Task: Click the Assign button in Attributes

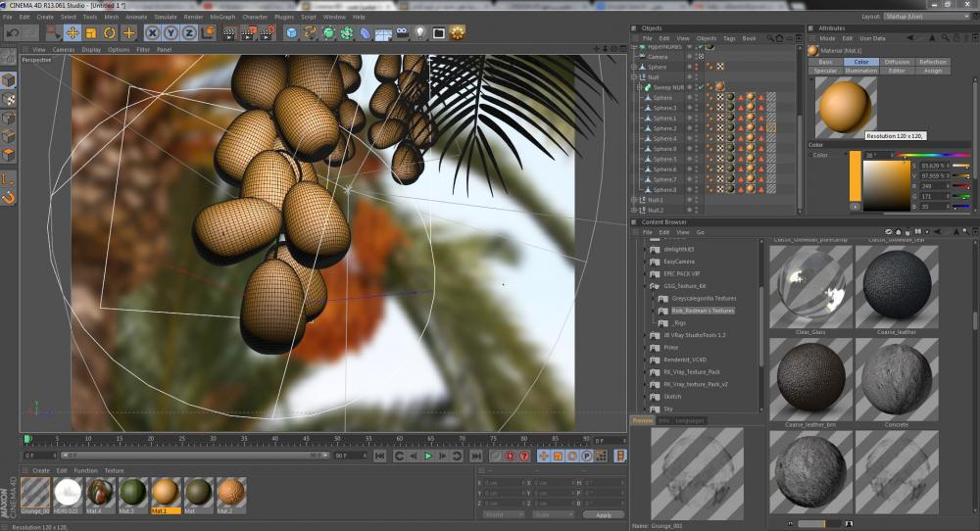Action: click(932, 71)
